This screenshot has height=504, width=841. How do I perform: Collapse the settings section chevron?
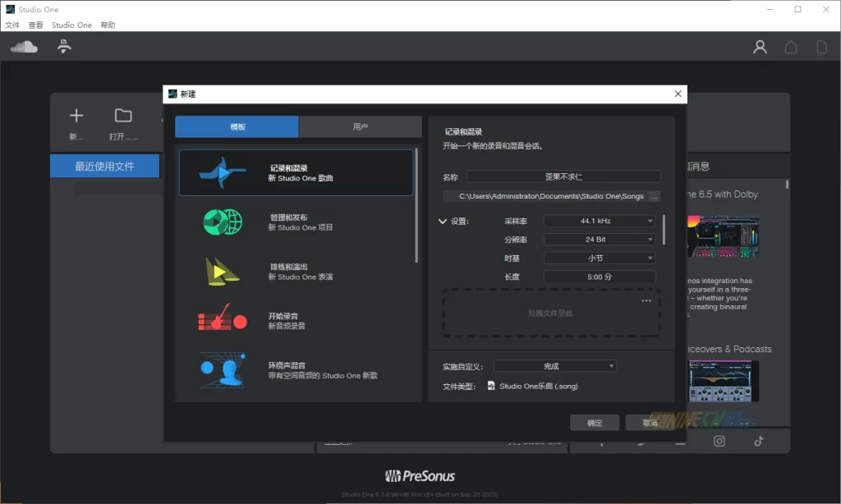pos(443,222)
